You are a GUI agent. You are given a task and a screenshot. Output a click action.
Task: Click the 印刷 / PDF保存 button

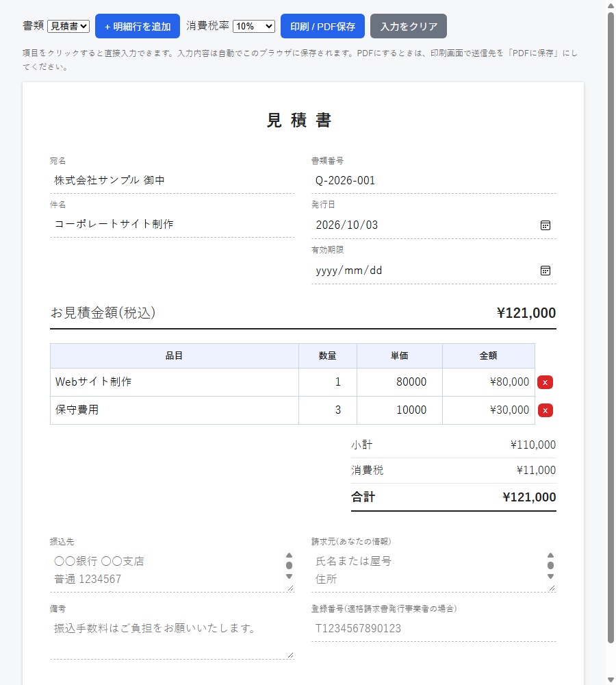point(322,26)
